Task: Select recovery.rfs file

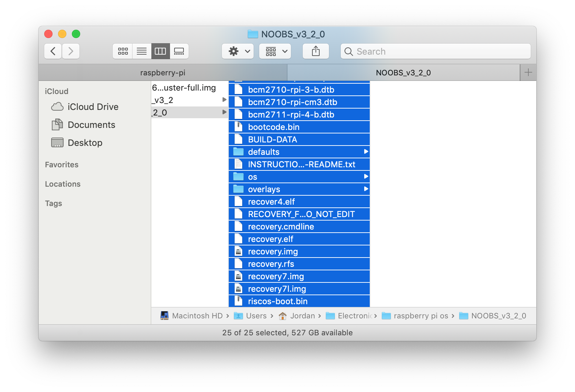Action: point(299,264)
